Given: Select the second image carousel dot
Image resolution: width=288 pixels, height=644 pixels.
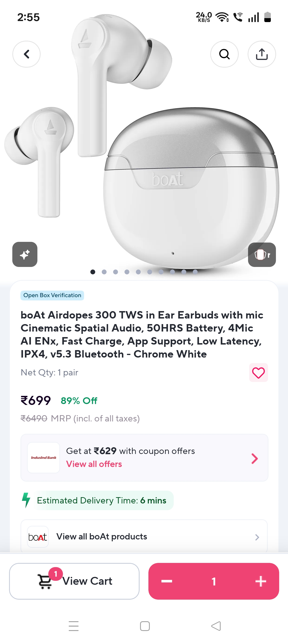Looking at the screenshot, I should tap(104, 272).
